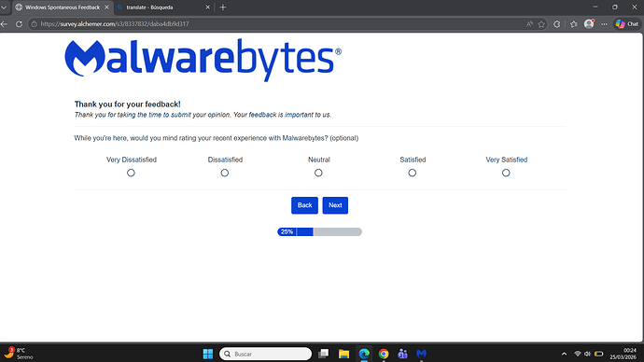Viewport: 644px width, 362px height.
Task: Open volume control in system tray
Action: pyautogui.click(x=587, y=354)
